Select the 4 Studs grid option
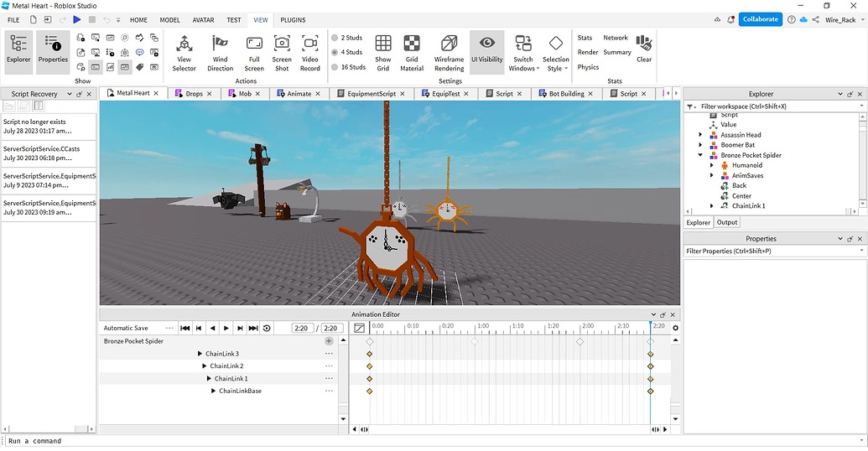 coord(347,52)
